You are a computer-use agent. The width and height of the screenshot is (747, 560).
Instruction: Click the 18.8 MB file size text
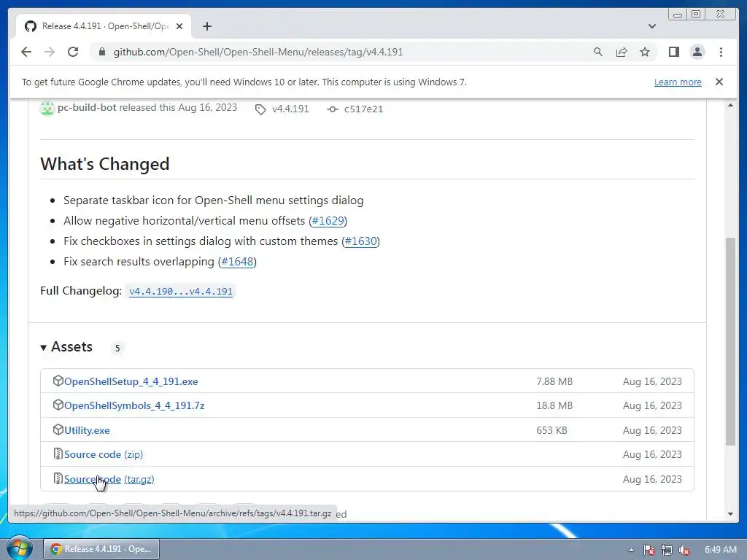[x=554, y=405]
